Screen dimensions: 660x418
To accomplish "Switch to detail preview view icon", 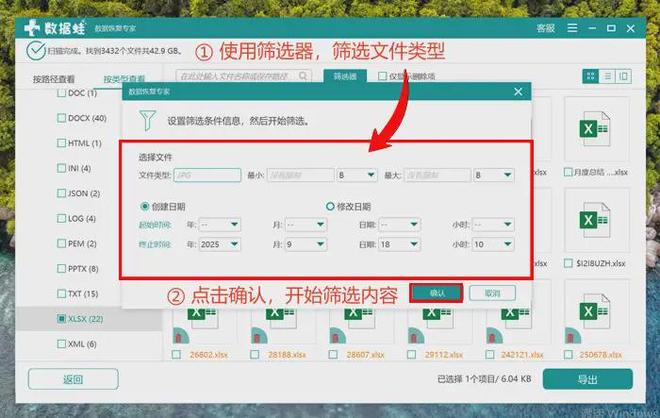I will pos(623,76).
